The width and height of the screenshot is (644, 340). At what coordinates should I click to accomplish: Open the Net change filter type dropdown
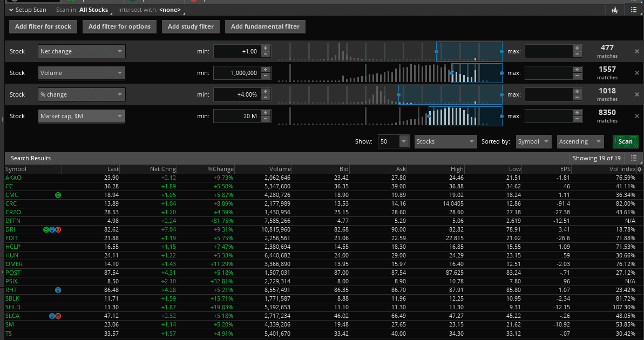[82, 51]
